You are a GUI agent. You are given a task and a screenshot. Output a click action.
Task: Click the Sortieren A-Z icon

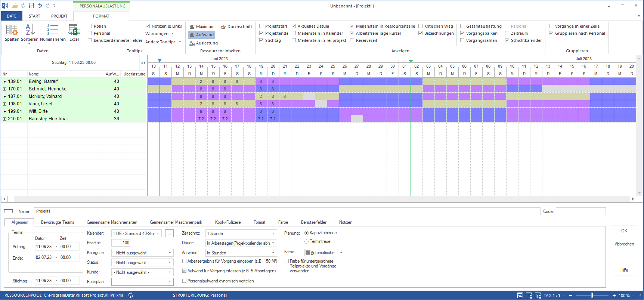(30, 30)
